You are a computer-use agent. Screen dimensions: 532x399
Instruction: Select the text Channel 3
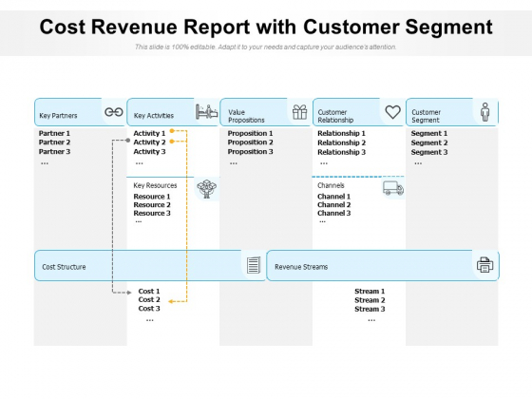(333, 213)
